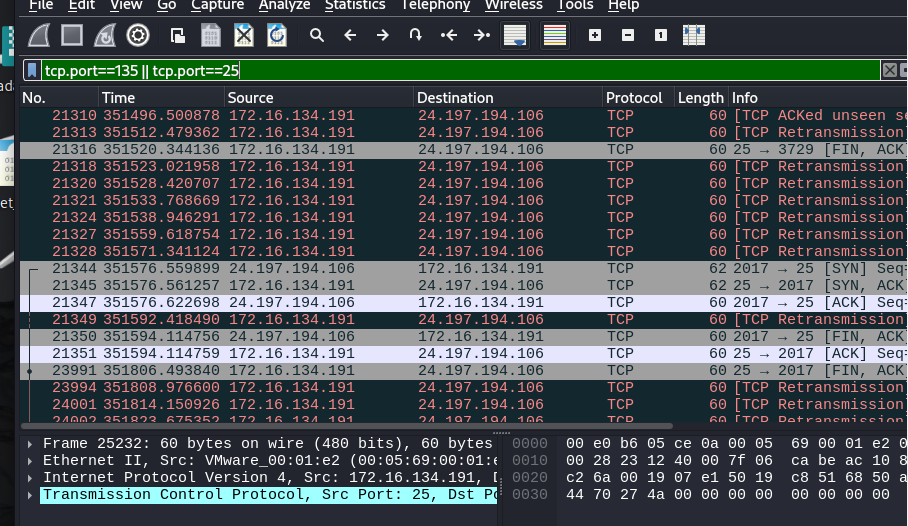Sort packets by Protocol column header
Screen dimensions: 908x526
click(x=634, y=98)
